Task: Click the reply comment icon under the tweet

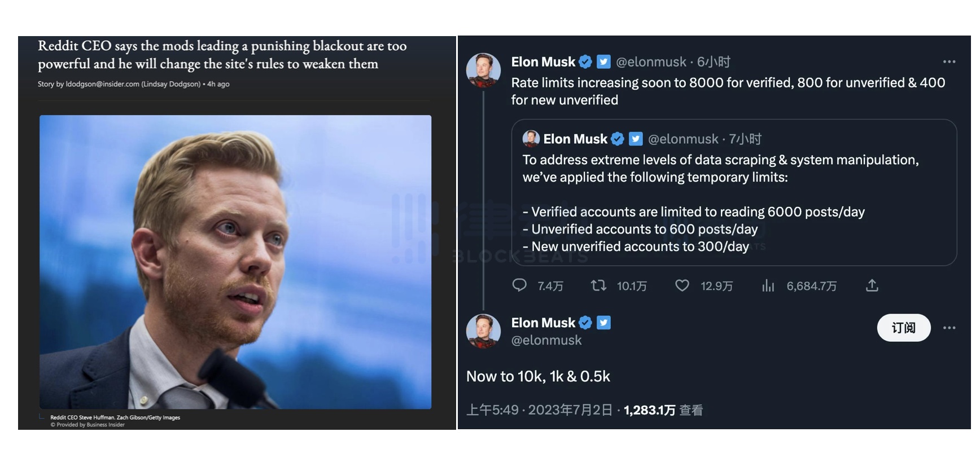Action: click(x=519, y=285)
